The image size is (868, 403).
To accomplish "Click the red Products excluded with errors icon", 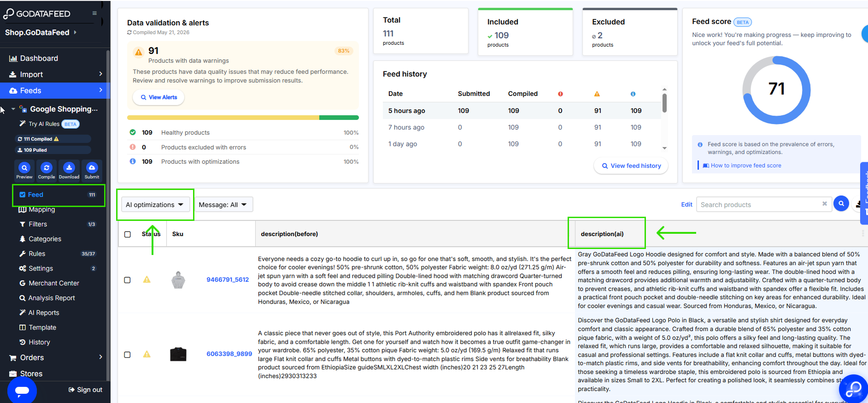I will click(x=133, y=147).
